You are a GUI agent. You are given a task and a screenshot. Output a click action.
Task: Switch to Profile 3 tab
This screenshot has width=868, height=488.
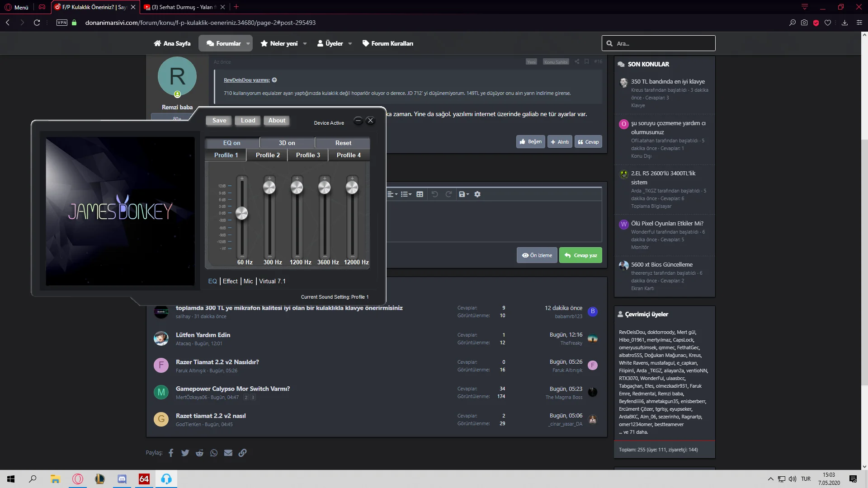point(308,155)
